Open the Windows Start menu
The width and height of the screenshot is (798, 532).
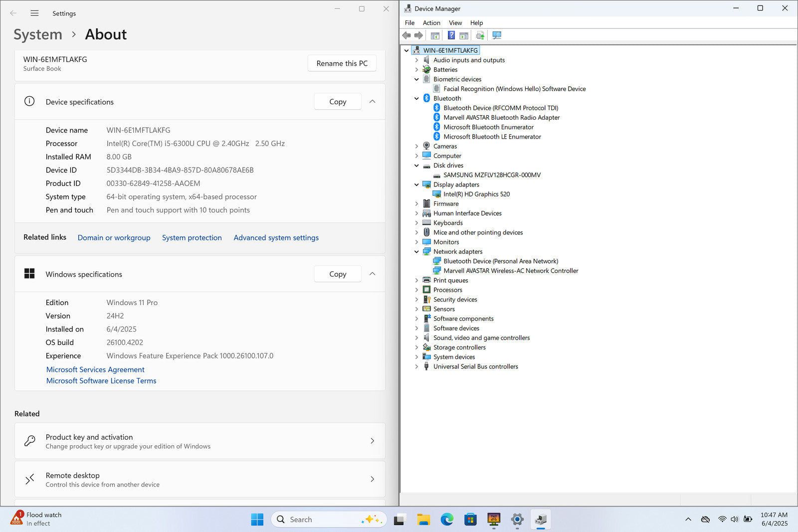pyautogui.click(x=257, y=520)
